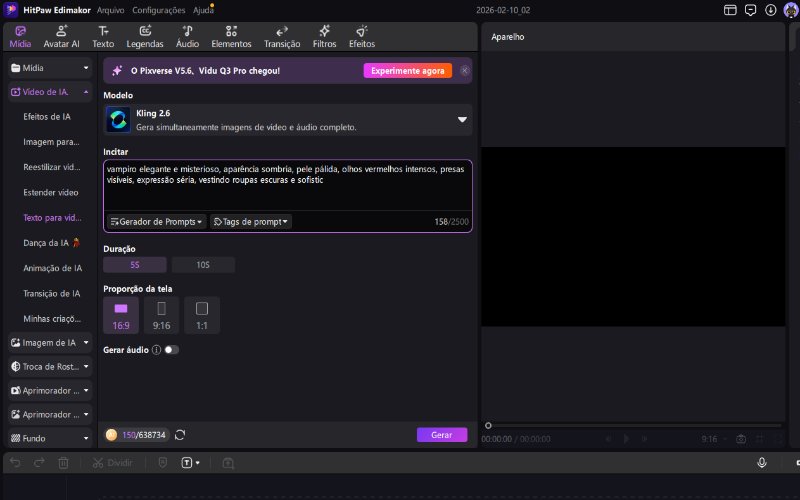Click the voiceover microphone icon
The image size is (800, 500).
[761, 463]
